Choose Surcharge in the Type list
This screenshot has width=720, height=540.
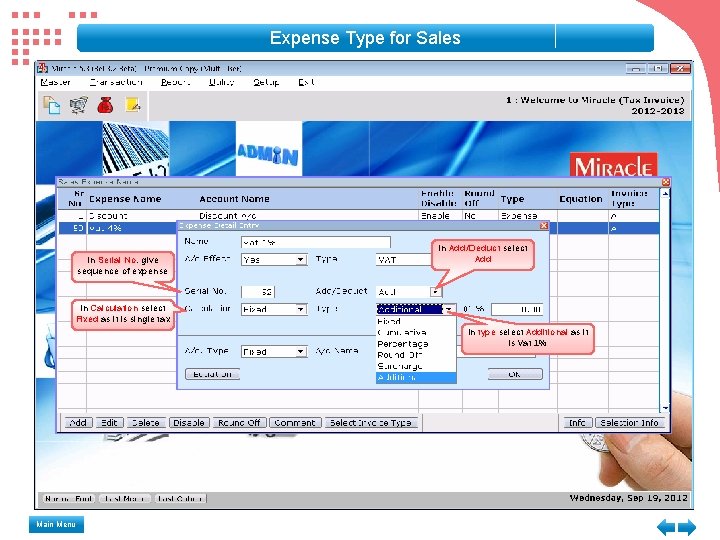416,366
